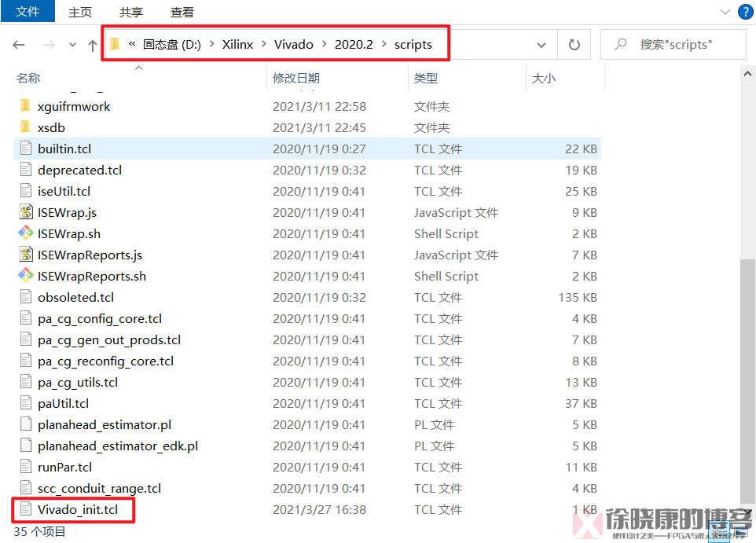
Task: Click the runPar.tcl file name
Action: [64, 468]
